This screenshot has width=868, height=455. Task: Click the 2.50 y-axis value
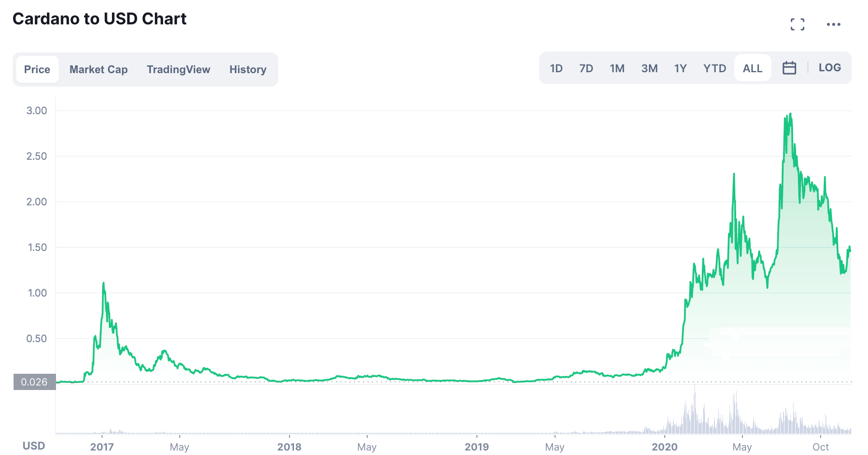[x=37, y=156]
